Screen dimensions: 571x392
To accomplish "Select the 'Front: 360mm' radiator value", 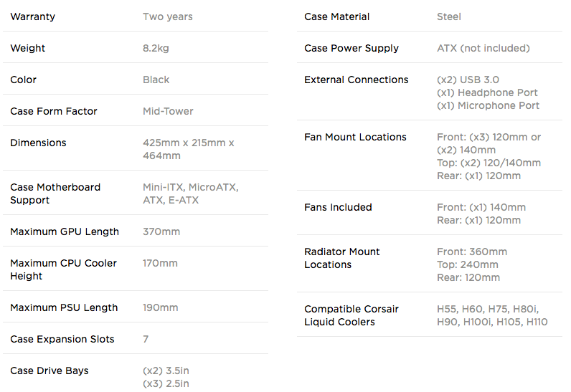I will coord(472,252).
